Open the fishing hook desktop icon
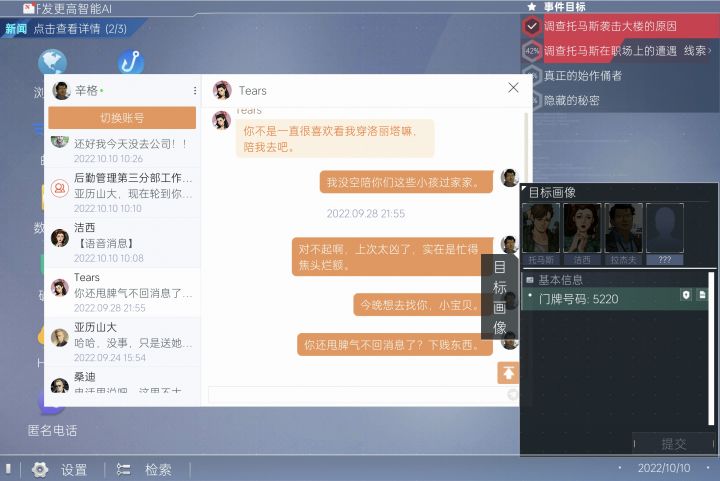This screenshot has height=481, width=720. click(130, 62)
